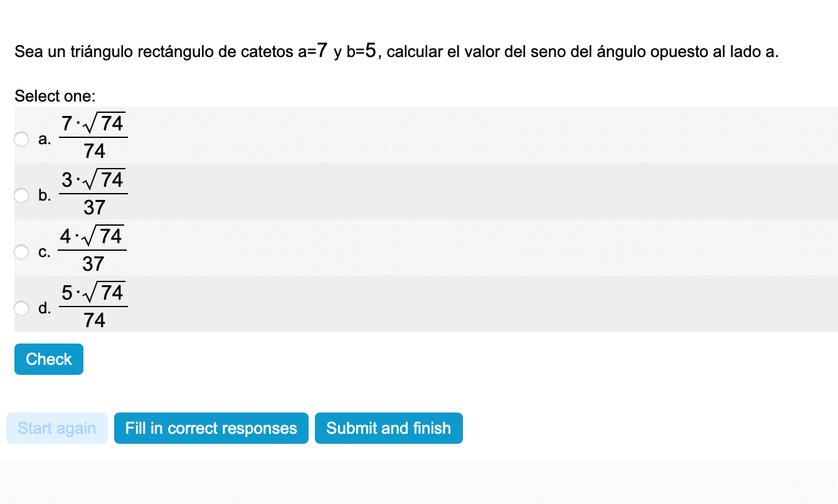Click the "Select one:" prompt label
Viewport: 838px width, 504px height.
[x=55, y=96]
